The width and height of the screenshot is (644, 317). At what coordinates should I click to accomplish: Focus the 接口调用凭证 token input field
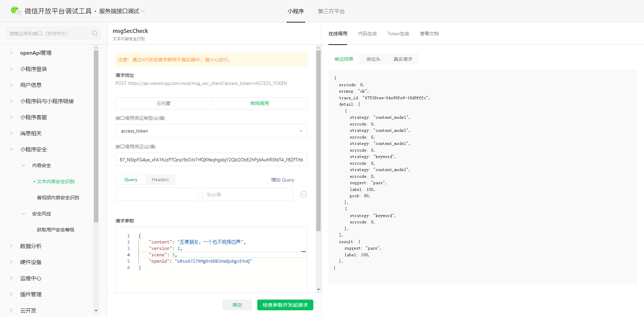[x=211, y=160]
